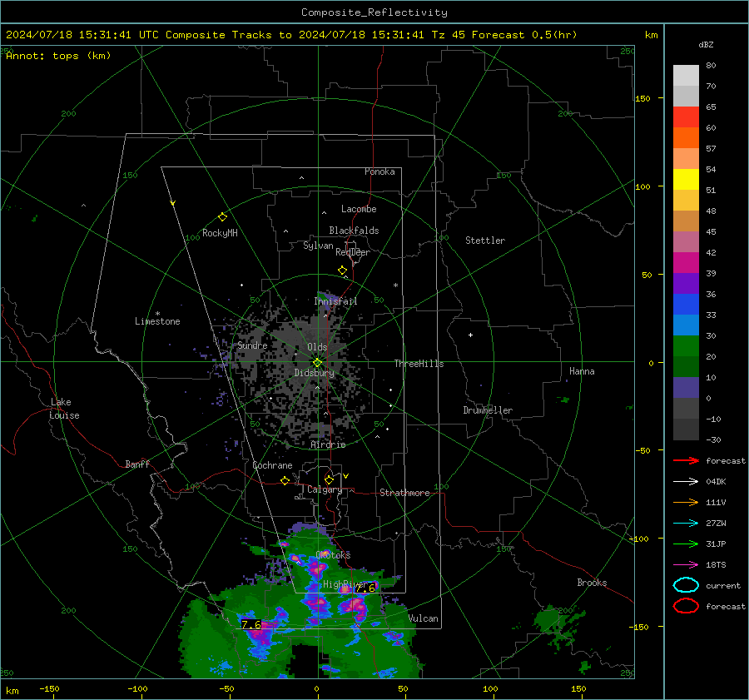Click the RockyMH text label

click(x=220, y=233)
